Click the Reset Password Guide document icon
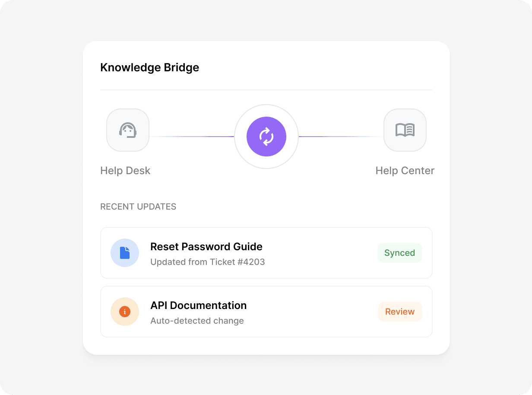This screenshot has width=532, height=395. point(125,253)
